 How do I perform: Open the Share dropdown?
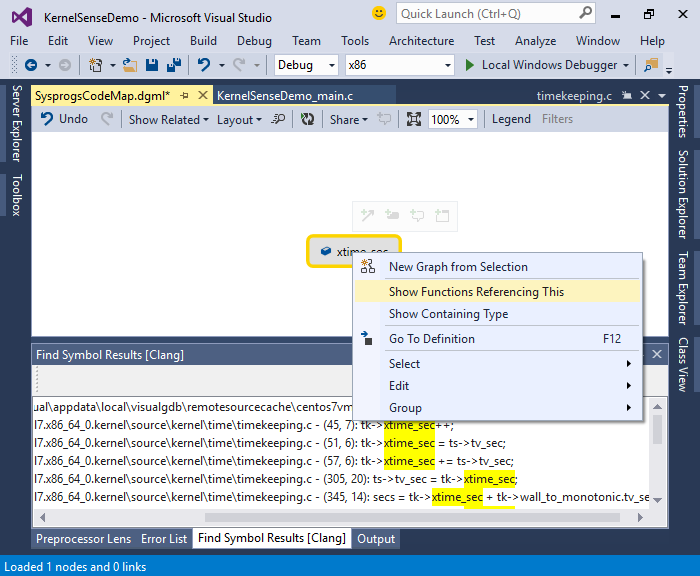(348, 120)
